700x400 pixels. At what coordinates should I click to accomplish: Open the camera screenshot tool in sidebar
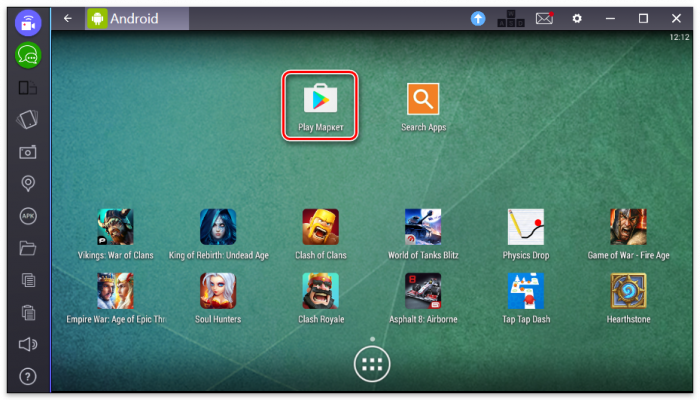pos(28,152)
